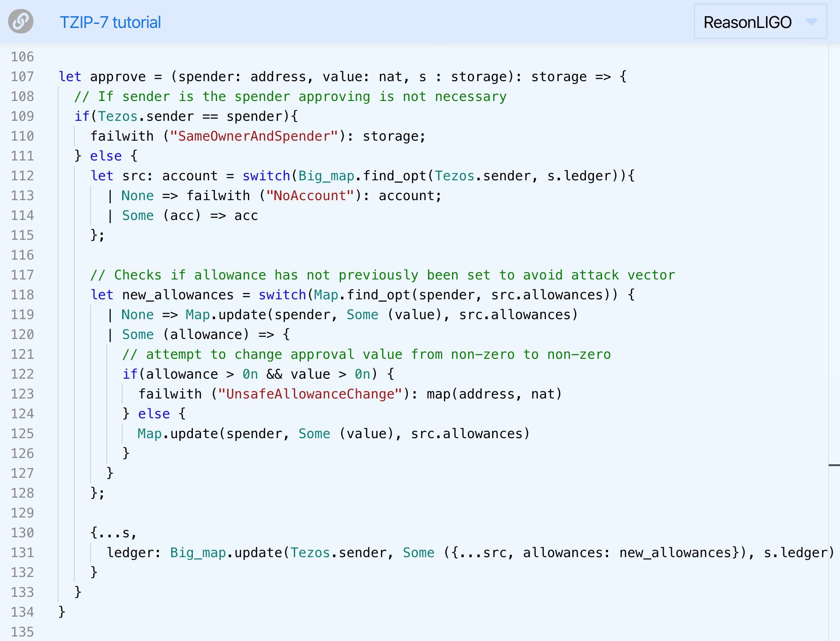The image size is (840, 641).
Task: Open the ReasonLIGO language dropdown
Action: pyautogui.click(x=760, y=22)
